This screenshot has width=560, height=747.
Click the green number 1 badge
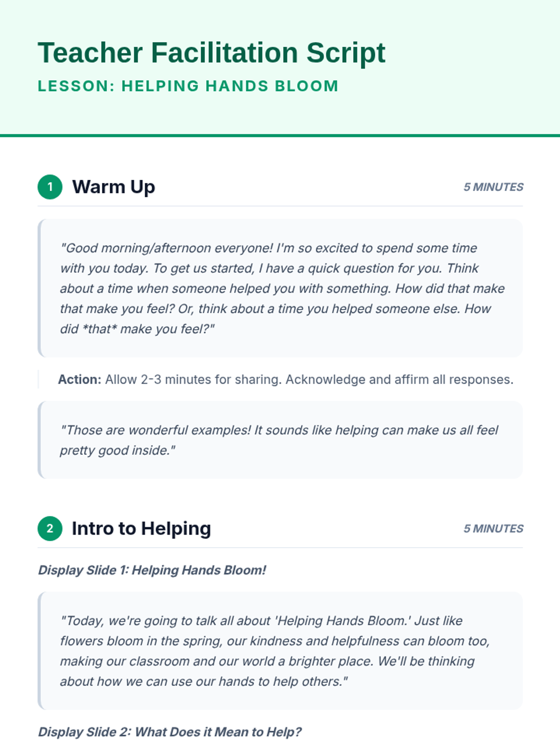(x=50, y=187)
